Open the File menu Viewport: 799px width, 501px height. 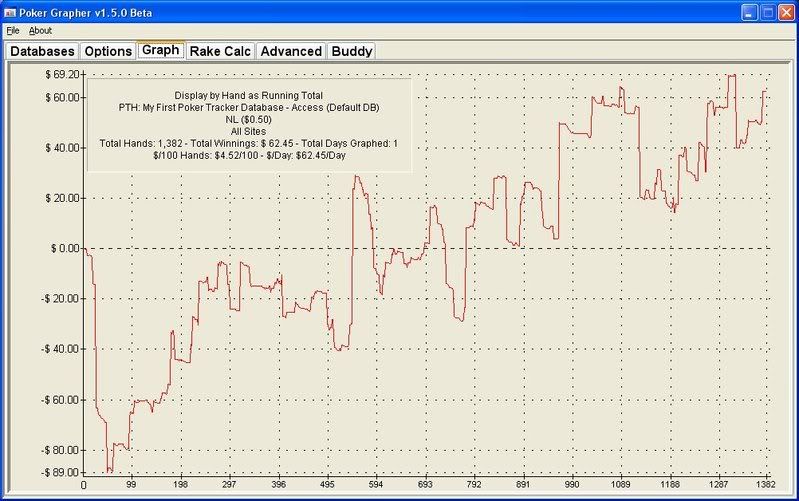click(x=13, y=31)
